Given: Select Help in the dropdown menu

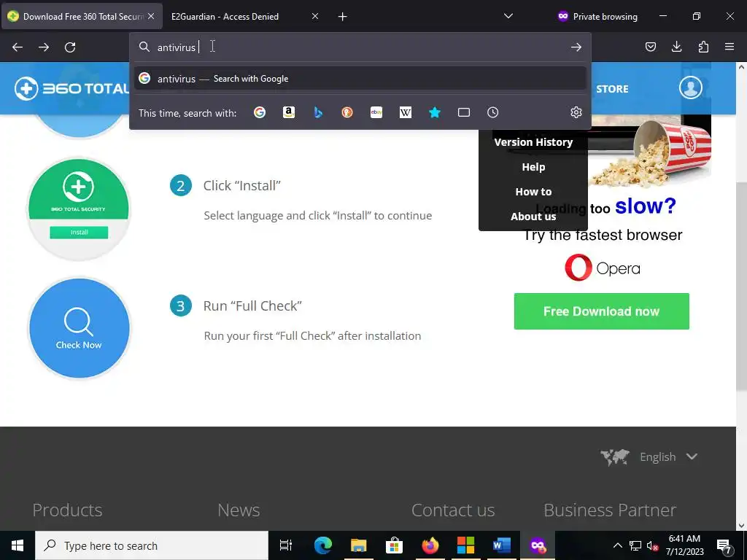Looking at the screenshot, I should point(533,167).
